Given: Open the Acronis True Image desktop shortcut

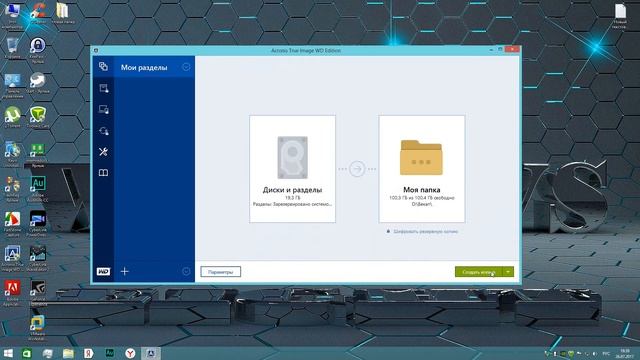Looking at the screenshot, I should coord(13,258).
